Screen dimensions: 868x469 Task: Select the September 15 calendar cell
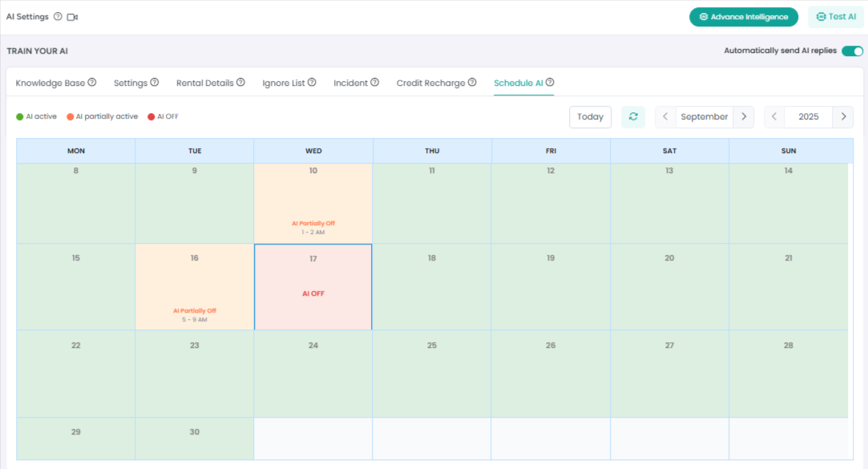pyautogui.click(x=76, y=287)
